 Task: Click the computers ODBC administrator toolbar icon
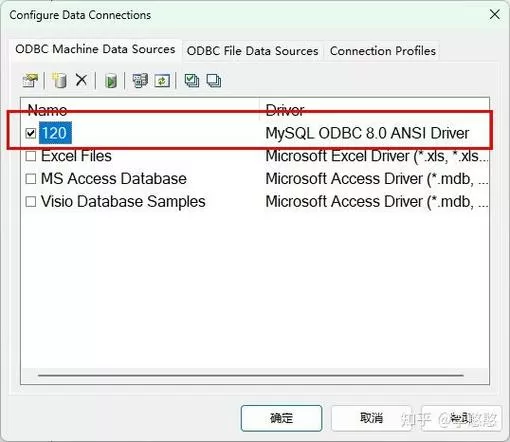tap(140, 80)
